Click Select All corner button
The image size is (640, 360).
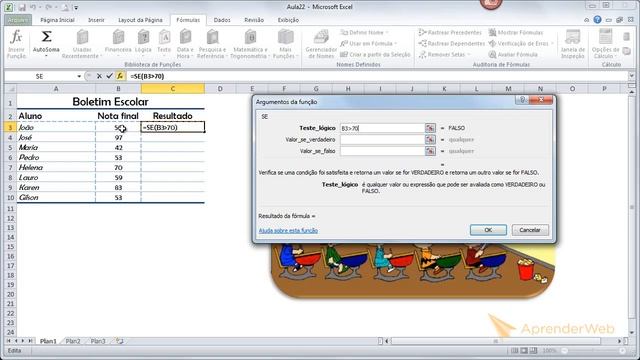pos(11,89)
